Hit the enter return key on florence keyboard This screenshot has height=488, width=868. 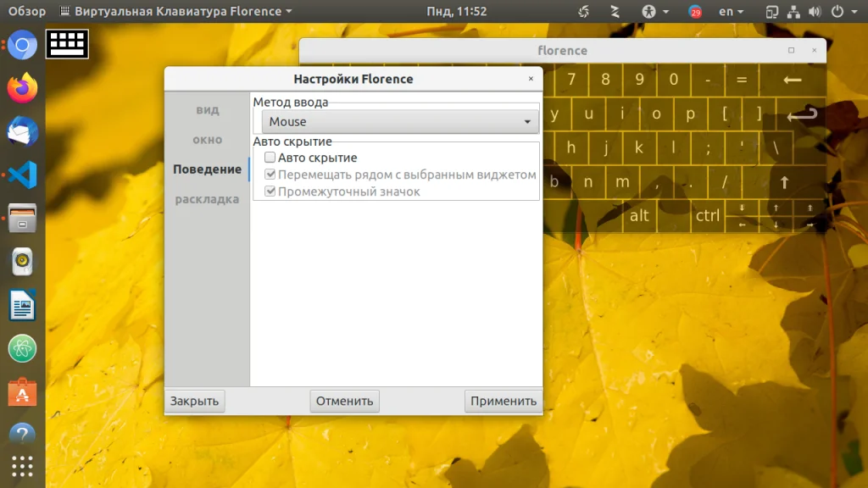(802, 114)
